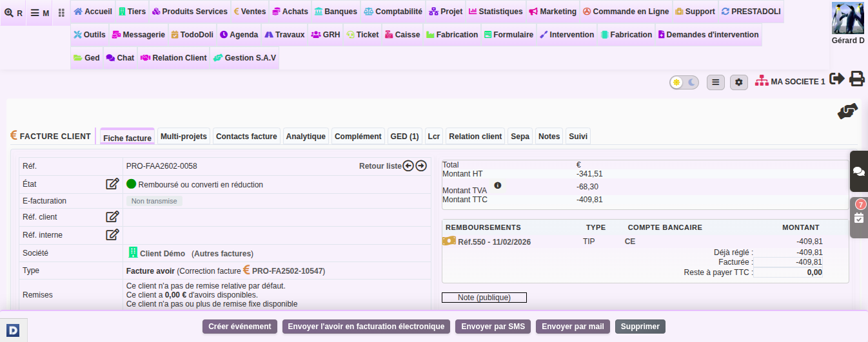The image size is (868, 342).
Task: Open the Marketing menu
Action: tap(553, 12)
